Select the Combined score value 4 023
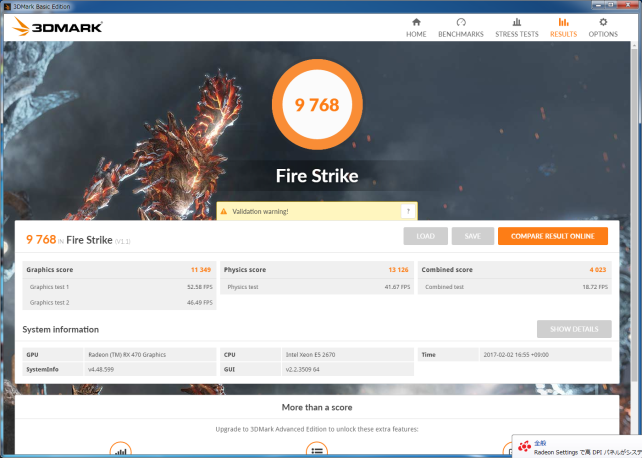The height and width of the screenshot is (458, 642). [x=598, y=270]
